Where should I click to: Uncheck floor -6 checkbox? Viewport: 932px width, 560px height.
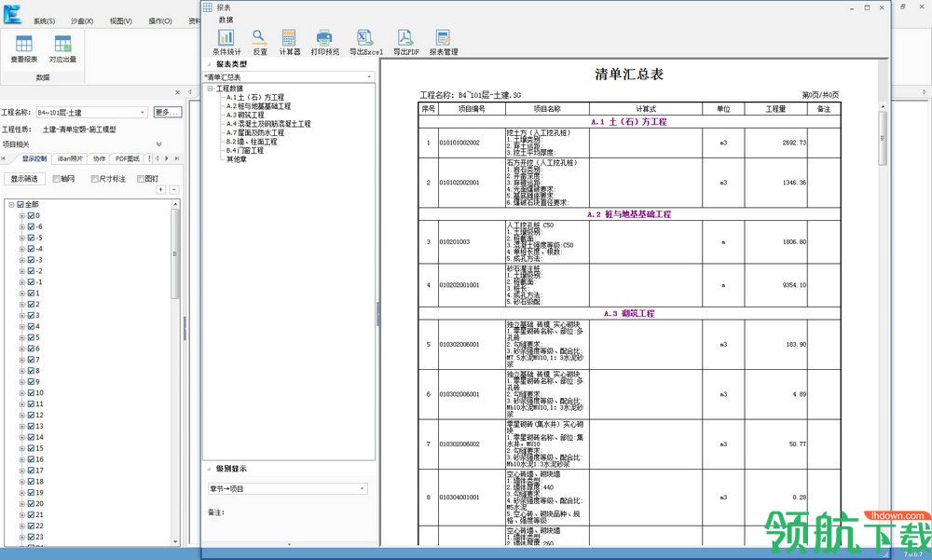tap(31, 226)
